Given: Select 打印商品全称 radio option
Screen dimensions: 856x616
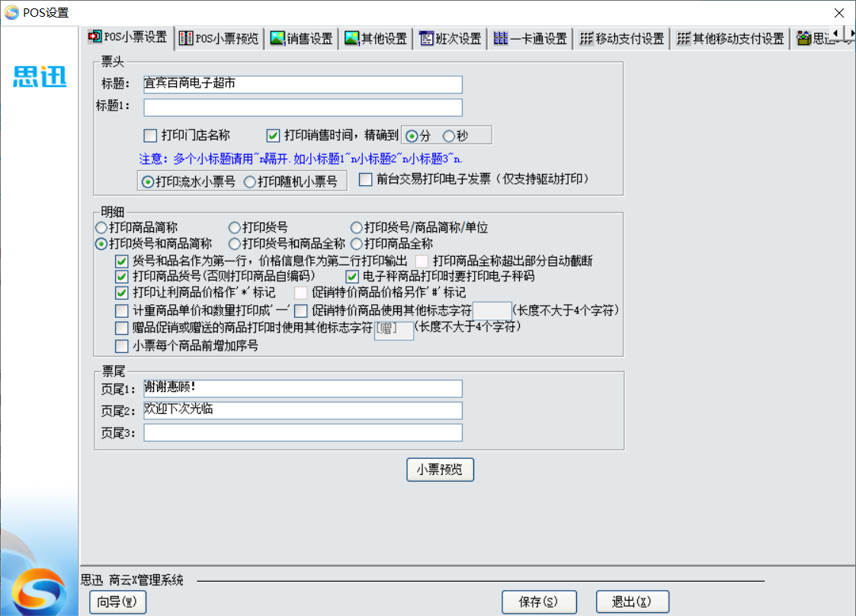Looking at the screenshot, I should [356, 244].
